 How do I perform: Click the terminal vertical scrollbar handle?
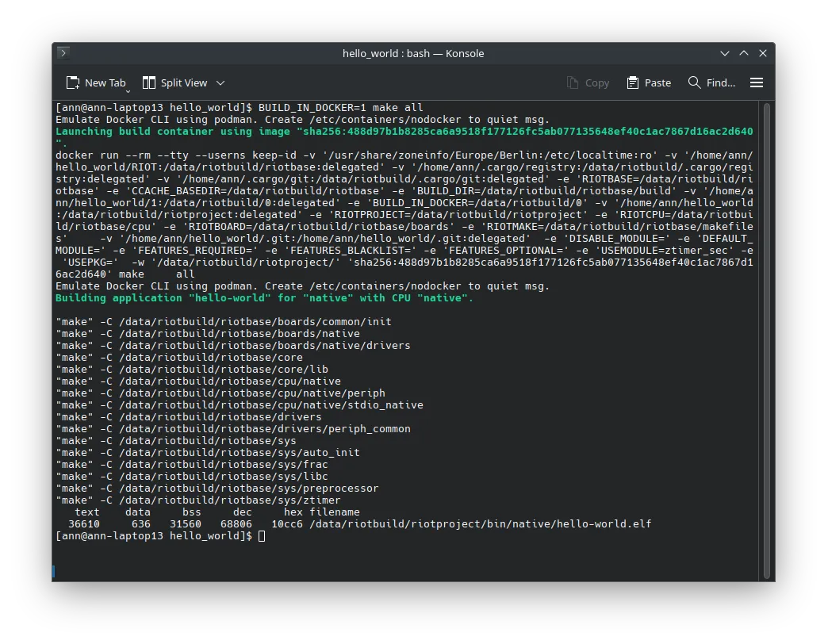tap(765, 339)
